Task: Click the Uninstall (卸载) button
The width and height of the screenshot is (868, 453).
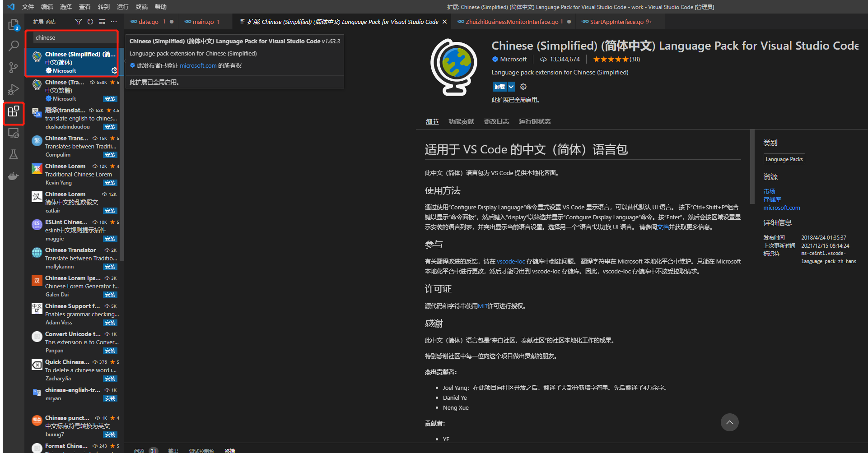Action: click(x=499, y=87)
